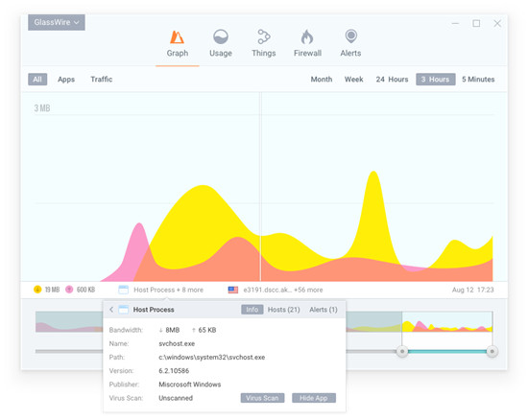
Task: Click the right timeline slider handle
Action: pos(492,351)
